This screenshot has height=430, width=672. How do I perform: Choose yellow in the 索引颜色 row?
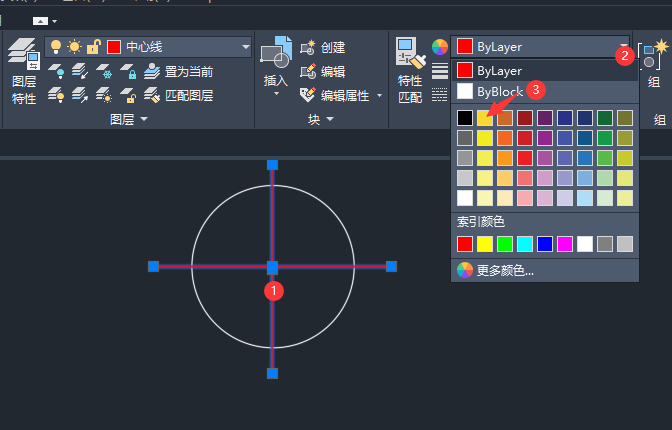(485, 244)
